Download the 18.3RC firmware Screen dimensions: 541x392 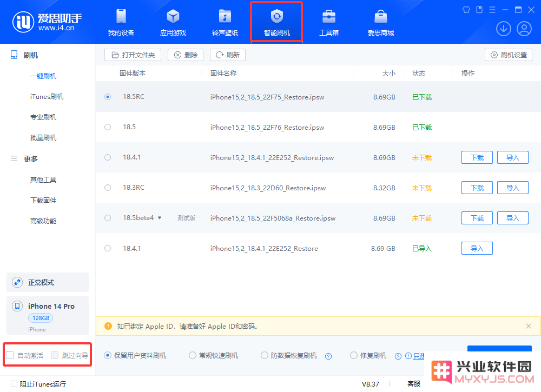click(x=477, y=188)
